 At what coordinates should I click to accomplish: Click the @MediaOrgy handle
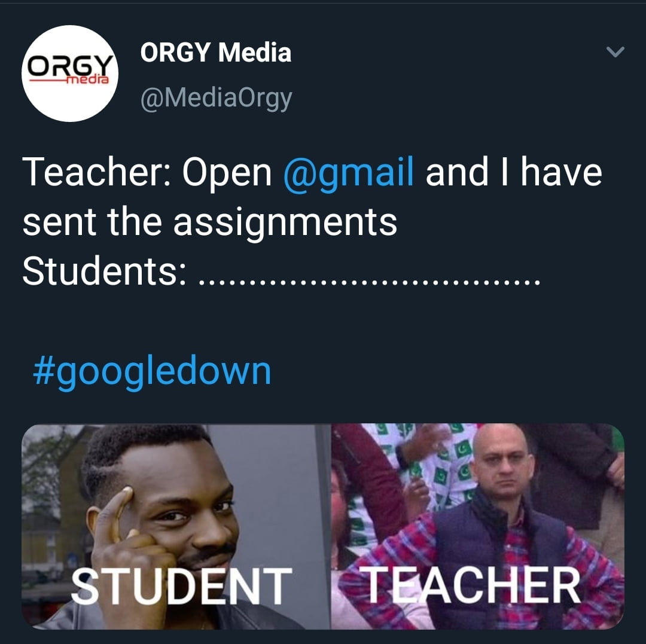215,99
